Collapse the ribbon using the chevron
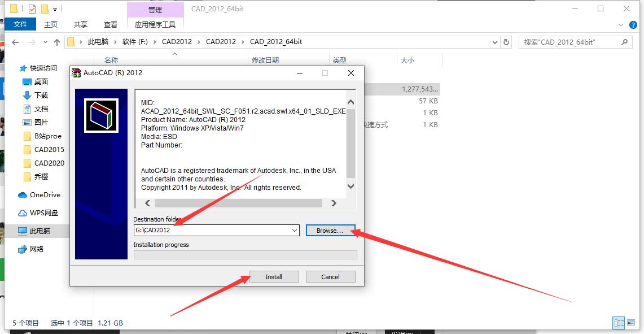This screenshot has width=644, height=334. click(x=621, y=25)
